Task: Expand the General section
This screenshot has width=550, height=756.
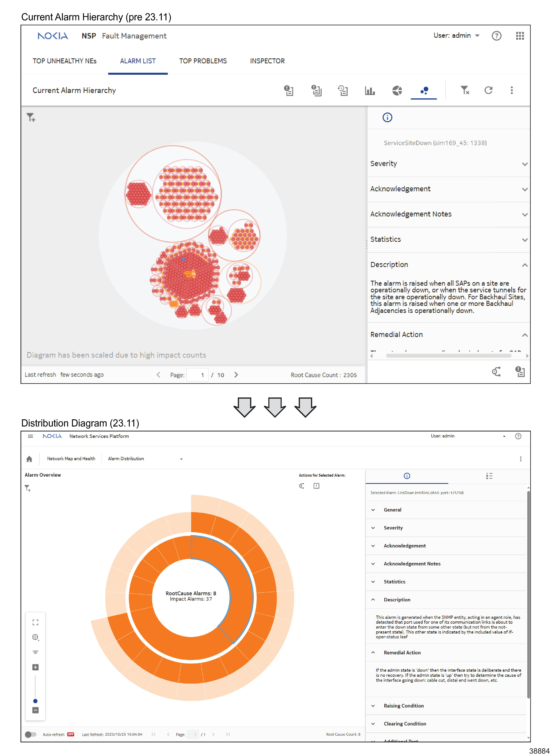Action: 446,510
